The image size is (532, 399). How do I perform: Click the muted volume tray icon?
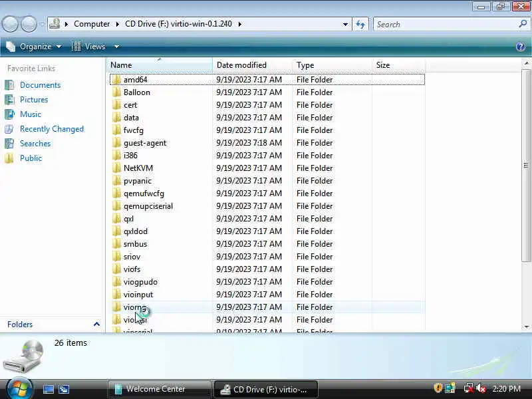481,388
